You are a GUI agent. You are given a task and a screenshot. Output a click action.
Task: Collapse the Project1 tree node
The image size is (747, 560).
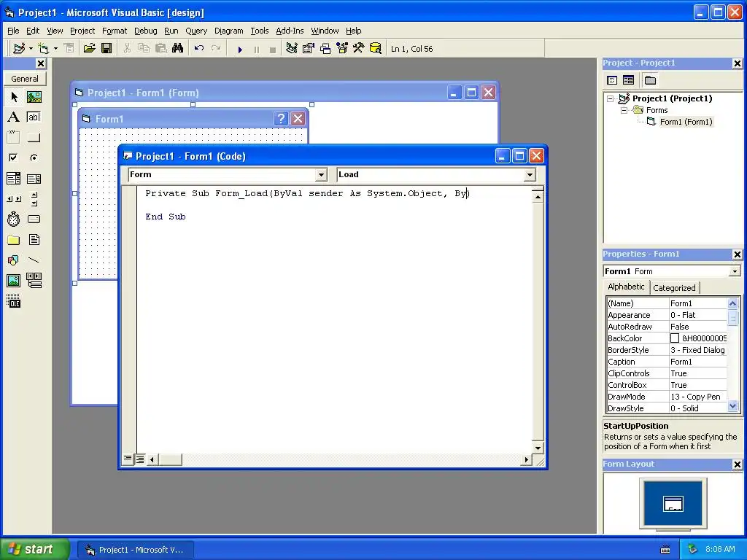[611, 98]
